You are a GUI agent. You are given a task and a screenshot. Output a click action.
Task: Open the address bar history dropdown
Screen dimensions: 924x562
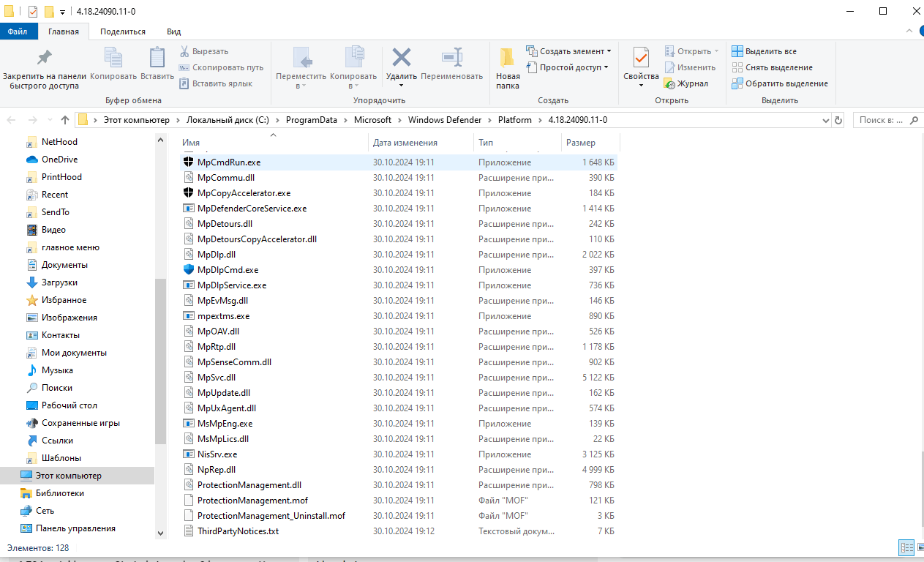825,119
